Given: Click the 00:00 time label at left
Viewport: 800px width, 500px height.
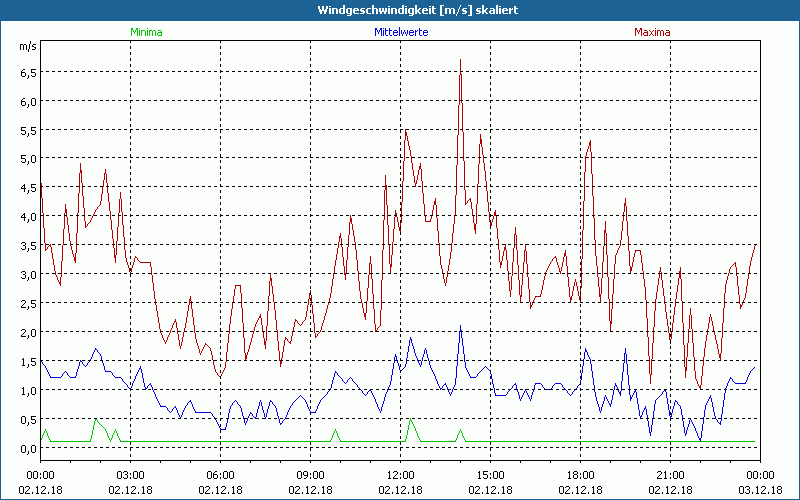Looking at the screenshot, I should (40, 475).
